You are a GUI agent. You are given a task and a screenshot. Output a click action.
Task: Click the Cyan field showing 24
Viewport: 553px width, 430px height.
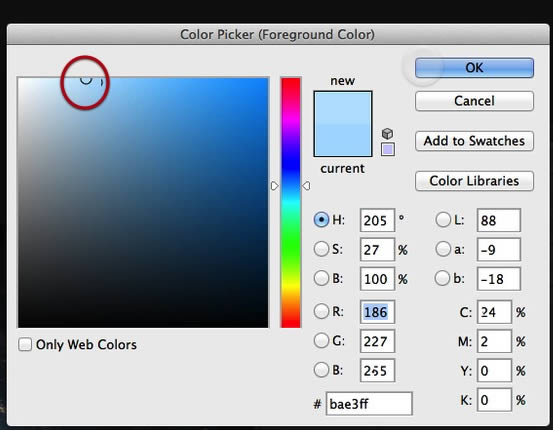[494, 312]
